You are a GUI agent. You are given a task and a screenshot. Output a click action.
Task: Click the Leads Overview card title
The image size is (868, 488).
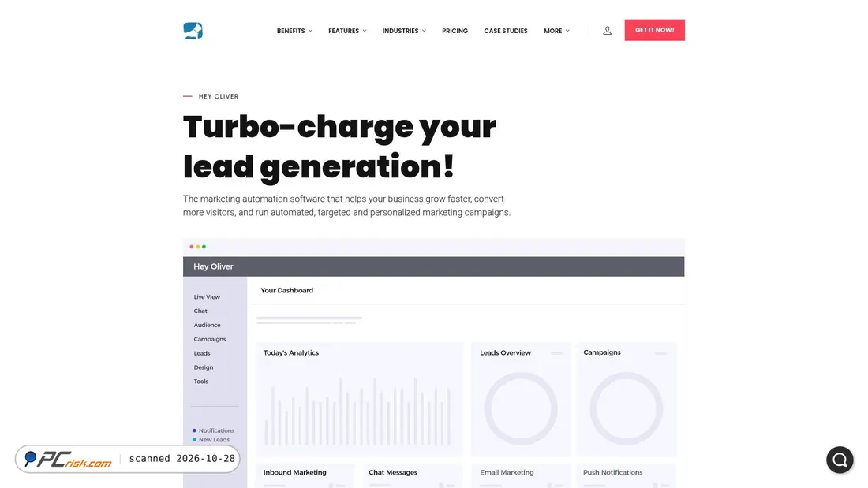505,353
